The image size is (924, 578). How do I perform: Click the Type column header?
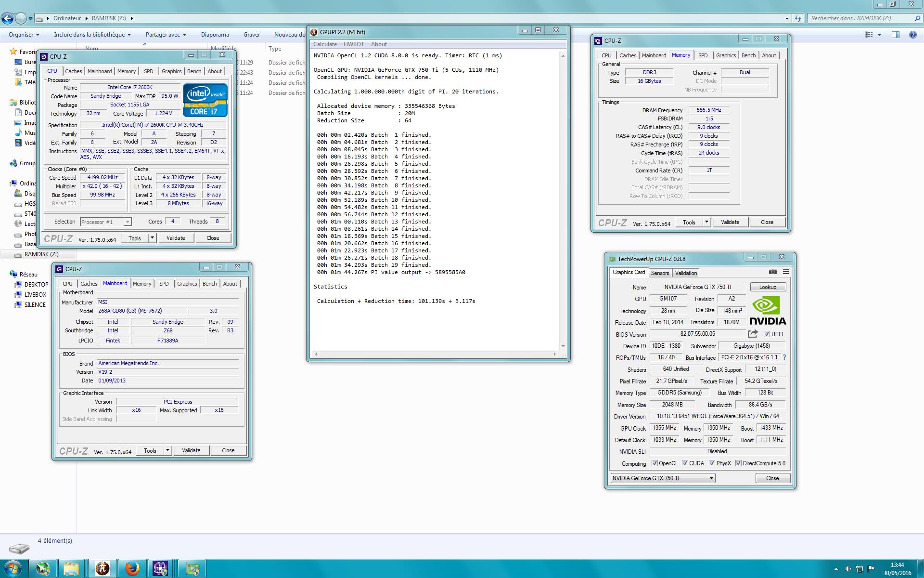(275, 49)
